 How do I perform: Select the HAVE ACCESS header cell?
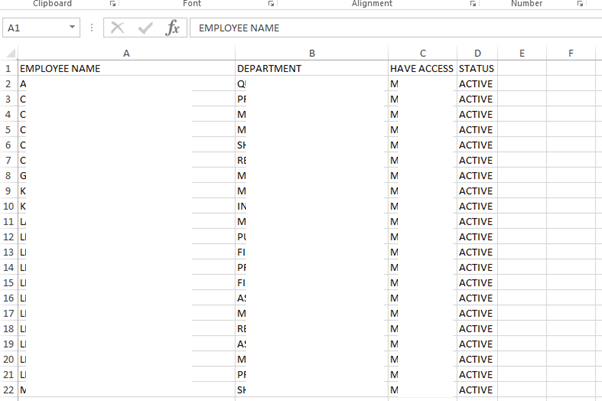[x=421, y=68]
